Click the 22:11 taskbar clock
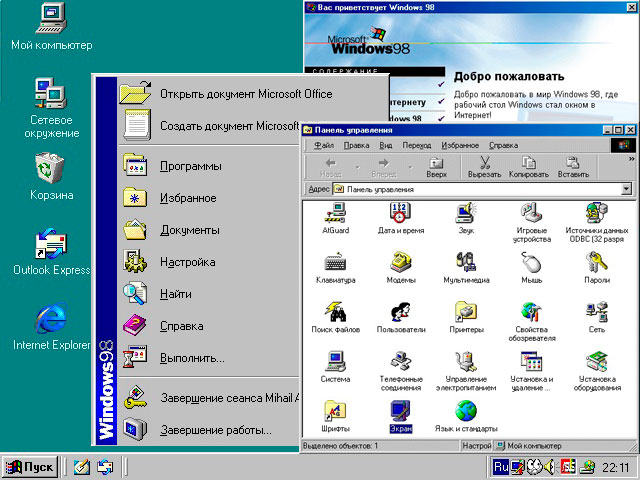 tap(616, 467)
